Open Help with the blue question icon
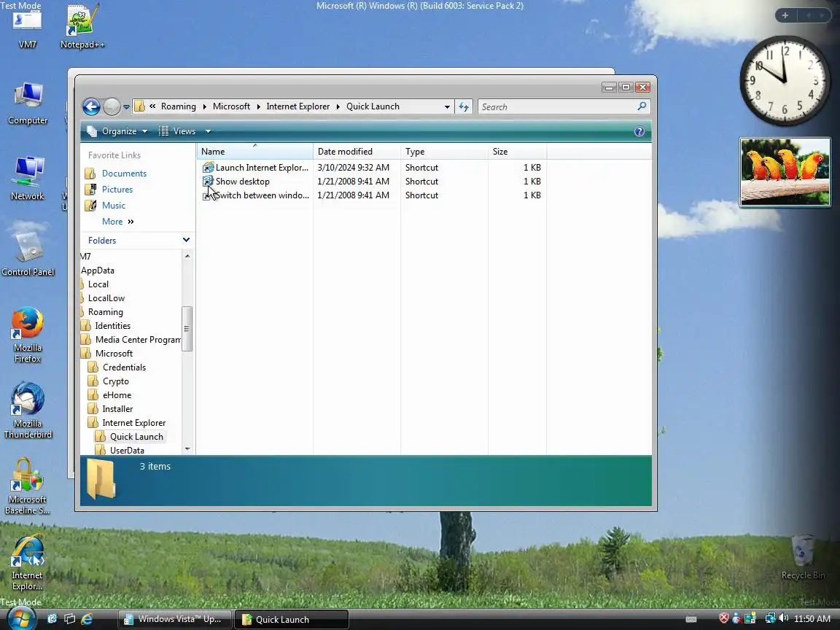 tap(639, 131)
